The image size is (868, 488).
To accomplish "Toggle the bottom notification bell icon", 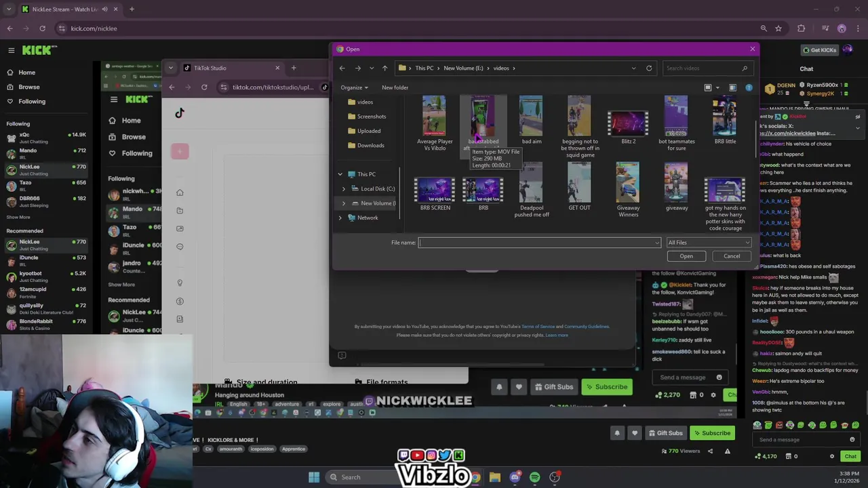I will [x=617, y=433].
